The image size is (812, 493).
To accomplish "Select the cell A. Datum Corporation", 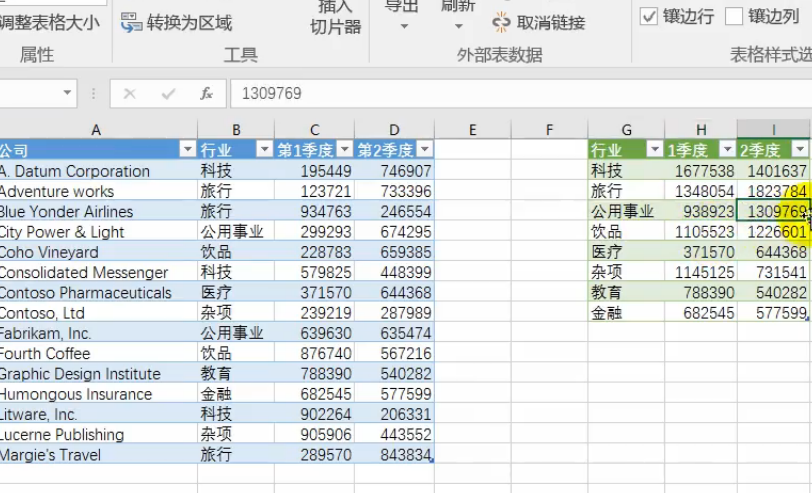I will (98, 171).
